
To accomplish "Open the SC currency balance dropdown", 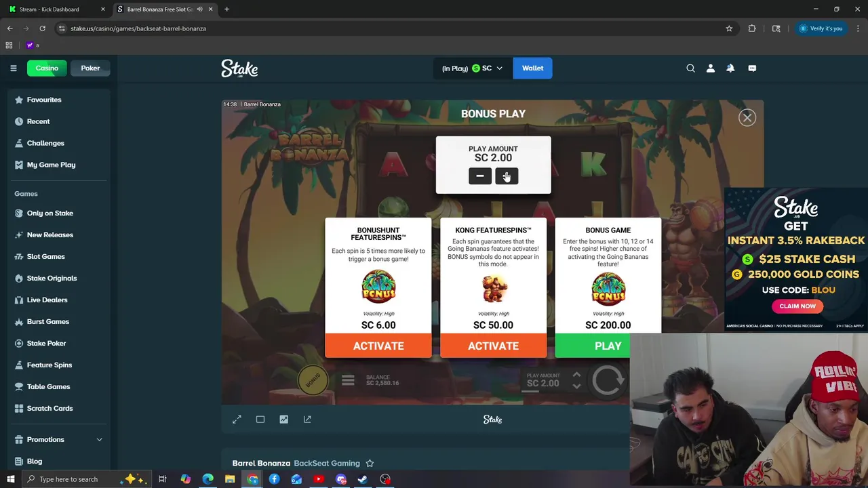I will coord(472,68).
